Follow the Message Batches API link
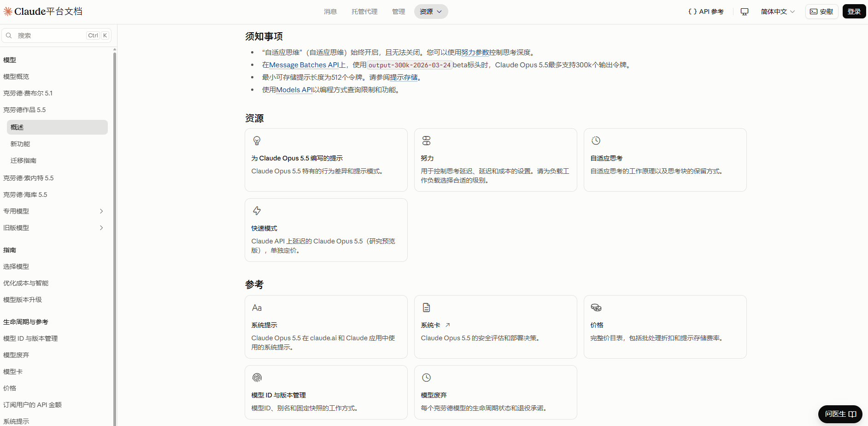The height and width of the screenshot is (426, 868). point(304,65)
